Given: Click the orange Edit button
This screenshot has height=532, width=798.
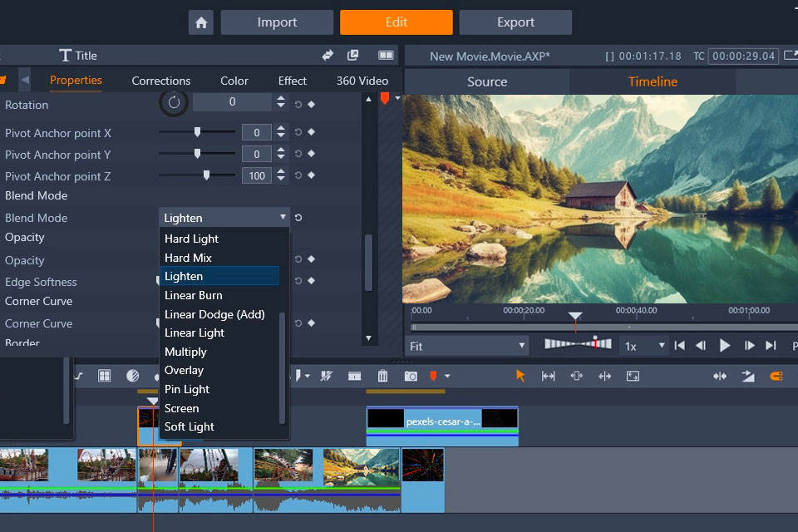Looking at the screenshot, I should tap(397, 22).
